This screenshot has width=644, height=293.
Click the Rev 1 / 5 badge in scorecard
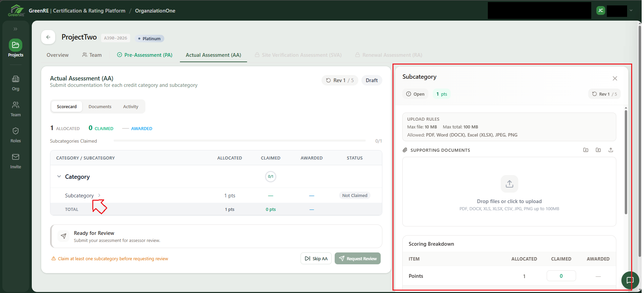pos(340,80)
